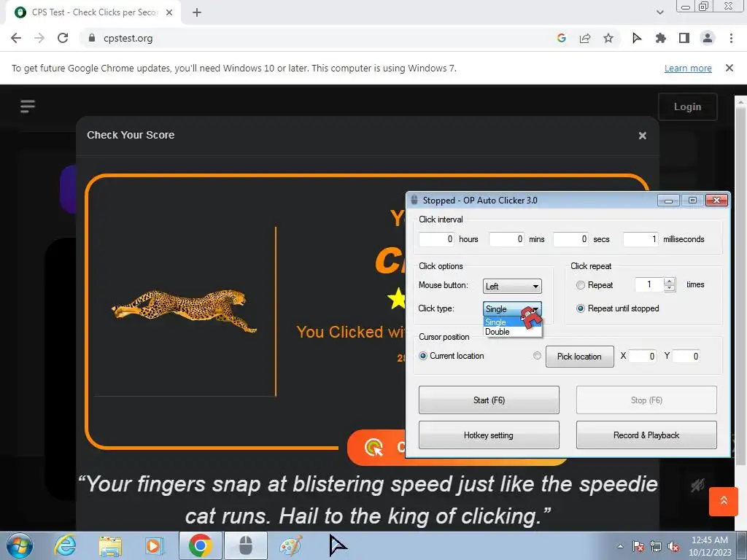
Task: Click the volume tray icon
Action: (673, 547)
